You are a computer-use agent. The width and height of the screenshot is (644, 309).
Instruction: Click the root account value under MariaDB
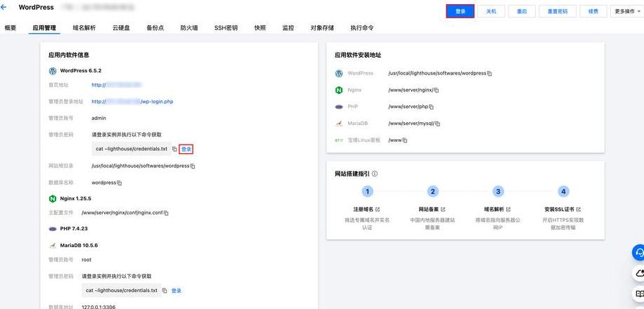point(86,260)
